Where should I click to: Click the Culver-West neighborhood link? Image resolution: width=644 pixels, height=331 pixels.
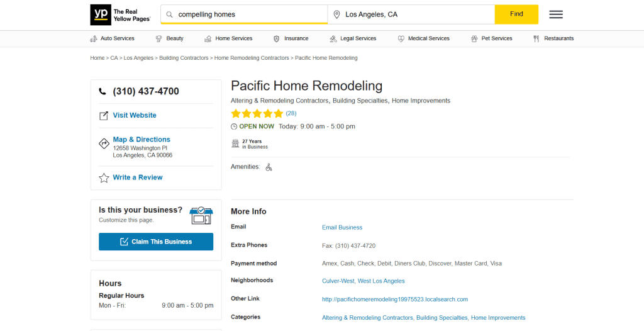pyautogui.click(x=338, y=281)
